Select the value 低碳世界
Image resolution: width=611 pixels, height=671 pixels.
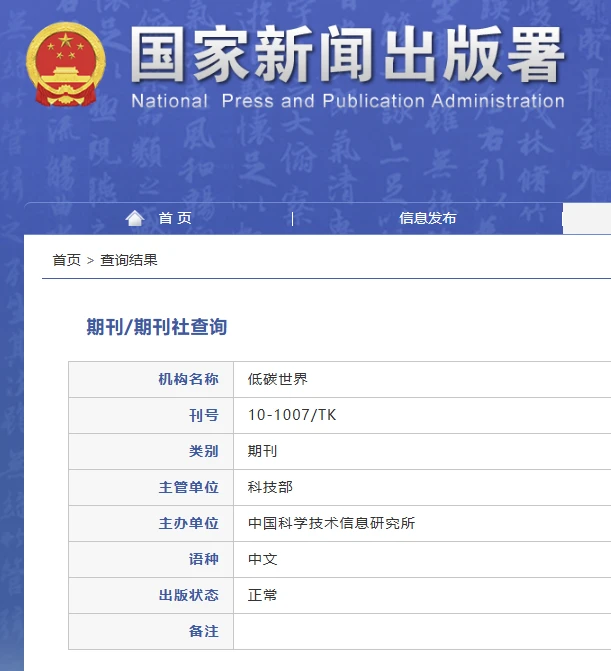(277, 379)
